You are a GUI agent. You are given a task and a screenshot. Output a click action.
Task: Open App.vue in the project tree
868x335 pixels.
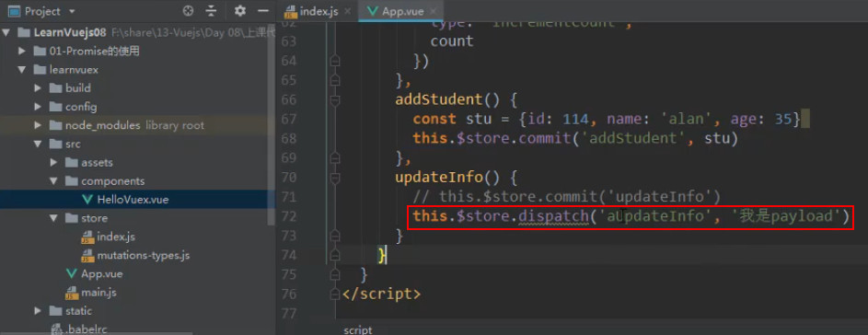[x=101, y=274]
